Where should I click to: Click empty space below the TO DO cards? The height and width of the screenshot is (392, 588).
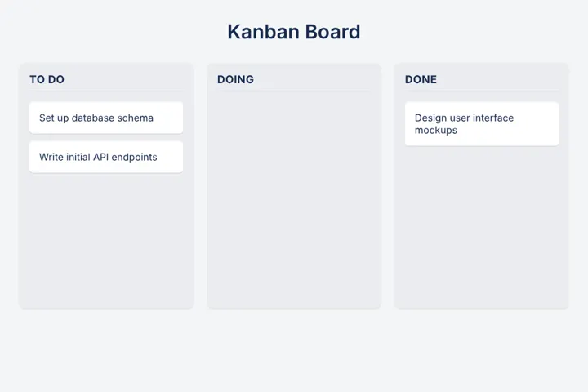[106, 240]
